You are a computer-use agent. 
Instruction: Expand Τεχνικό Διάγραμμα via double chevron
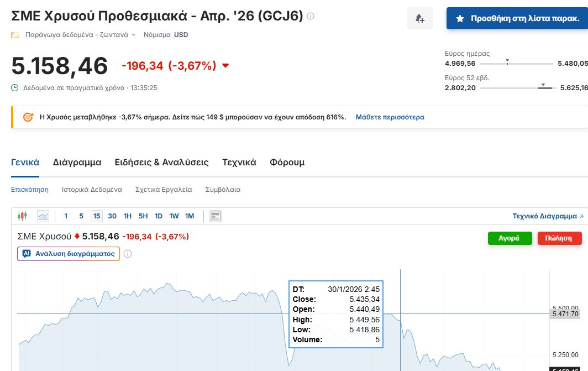point(581,216)
